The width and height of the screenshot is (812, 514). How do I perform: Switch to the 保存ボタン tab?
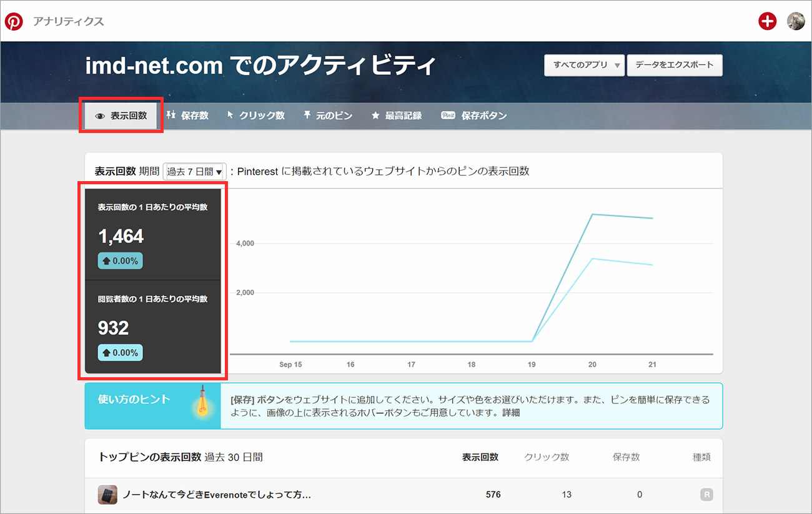click(x=473, y=116)
